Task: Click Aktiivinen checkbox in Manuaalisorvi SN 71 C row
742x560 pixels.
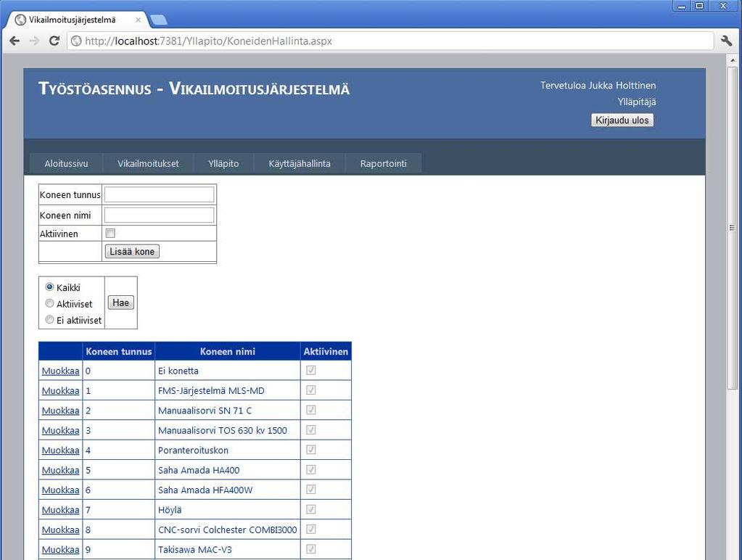Action: pyautogui.click(x=311, y=410)
